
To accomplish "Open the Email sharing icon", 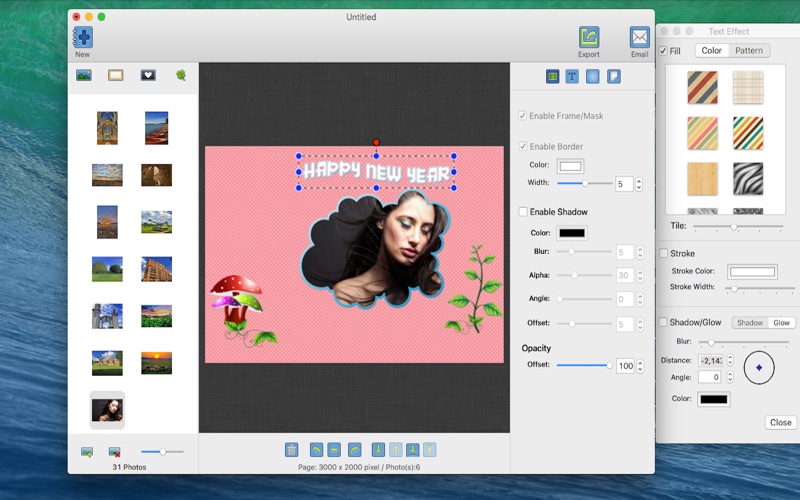I will [x=639, y=37].
